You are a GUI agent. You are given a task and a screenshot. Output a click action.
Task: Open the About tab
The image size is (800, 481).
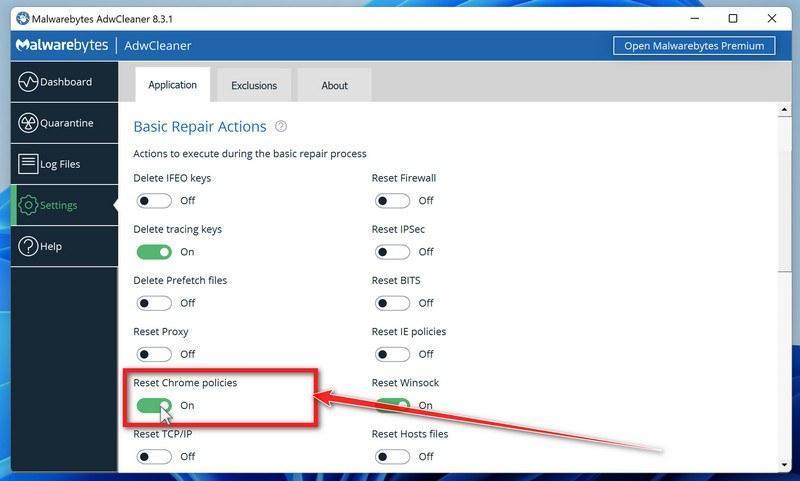click(334, 85)
